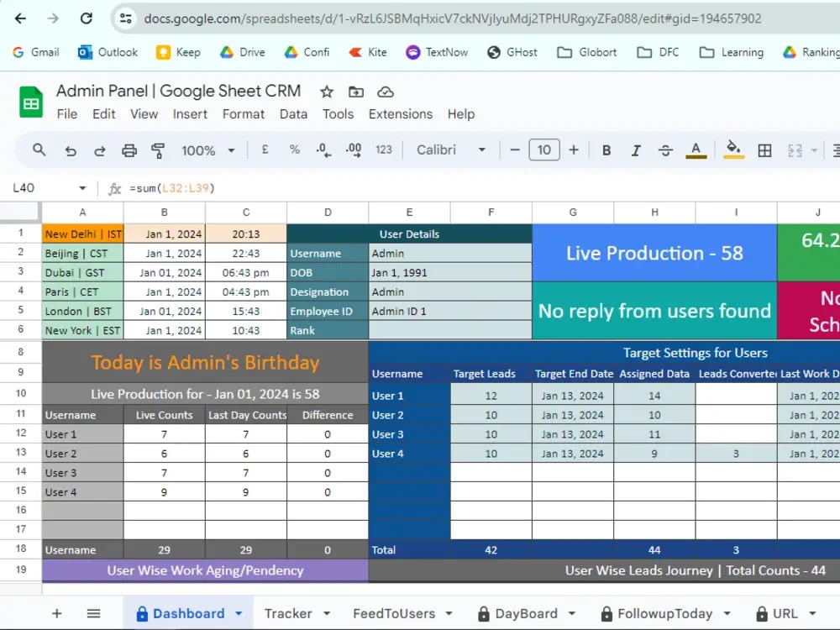Click the print icon
The width and height of the screenshot is (840, 630).
click(x=129, y=150)
